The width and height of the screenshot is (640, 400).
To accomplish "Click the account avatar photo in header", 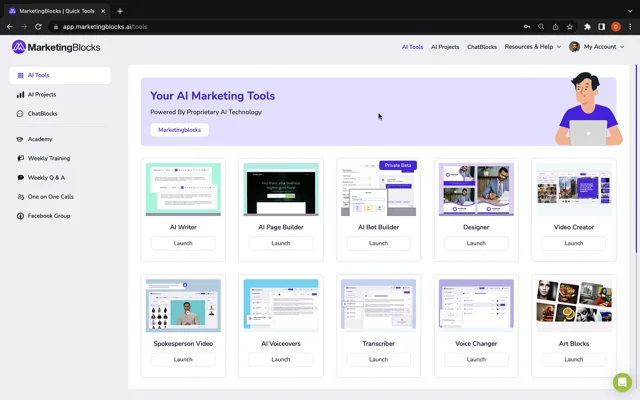I will [x=575, y=47].
